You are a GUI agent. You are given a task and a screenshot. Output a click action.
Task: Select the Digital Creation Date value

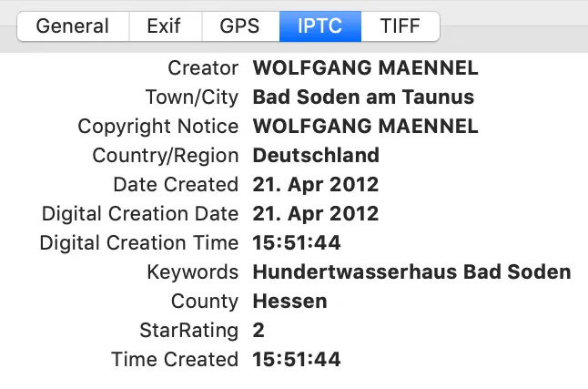[x=316, y=214]
